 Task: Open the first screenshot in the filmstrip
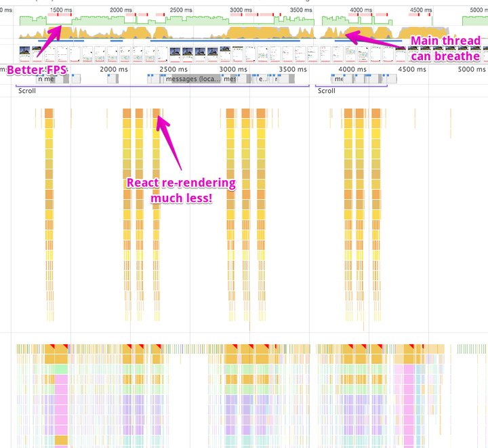24,54
